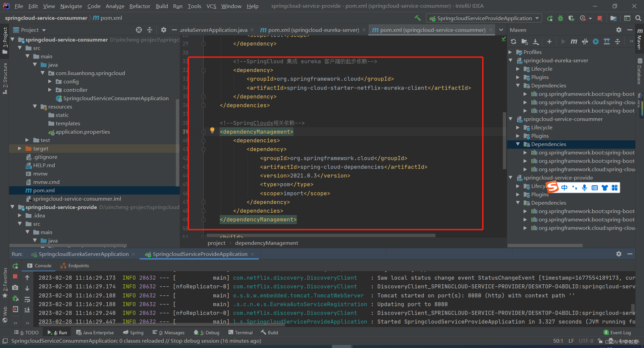The image size is (644, 348).
Task: Open the Event Log
Action: 617,333
